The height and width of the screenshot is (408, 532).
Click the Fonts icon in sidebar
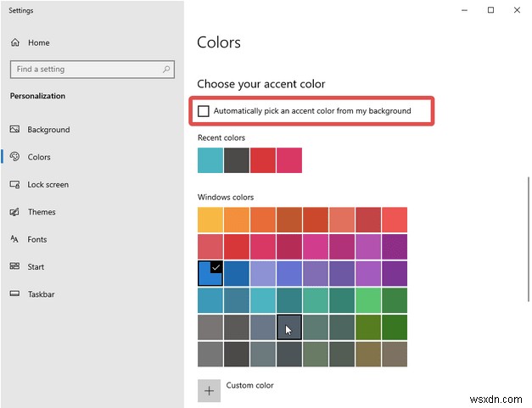pos(15,239)
